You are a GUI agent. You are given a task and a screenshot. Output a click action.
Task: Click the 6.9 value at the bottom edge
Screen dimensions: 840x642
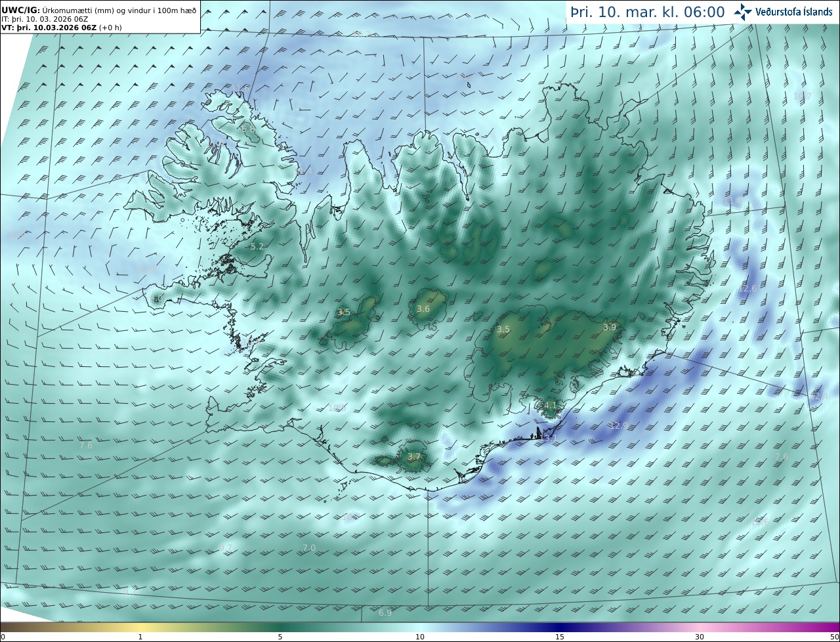point(385,613)
